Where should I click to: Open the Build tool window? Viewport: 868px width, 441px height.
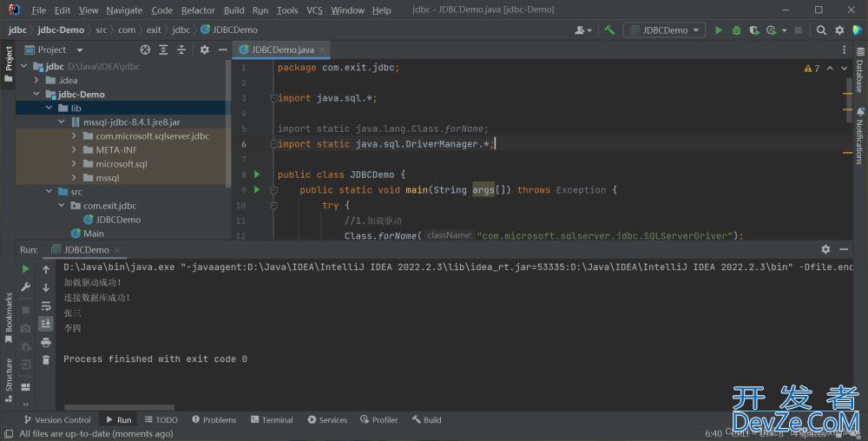[426, 420]
